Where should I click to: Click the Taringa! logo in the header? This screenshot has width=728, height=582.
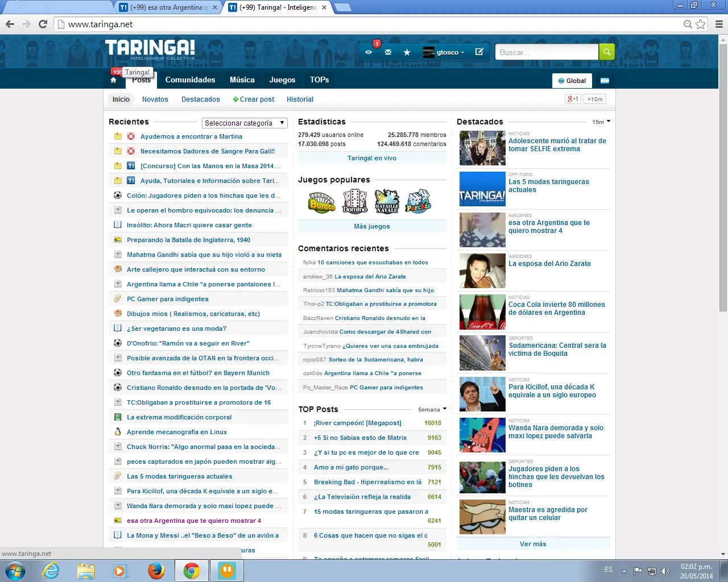click(150, 49)
